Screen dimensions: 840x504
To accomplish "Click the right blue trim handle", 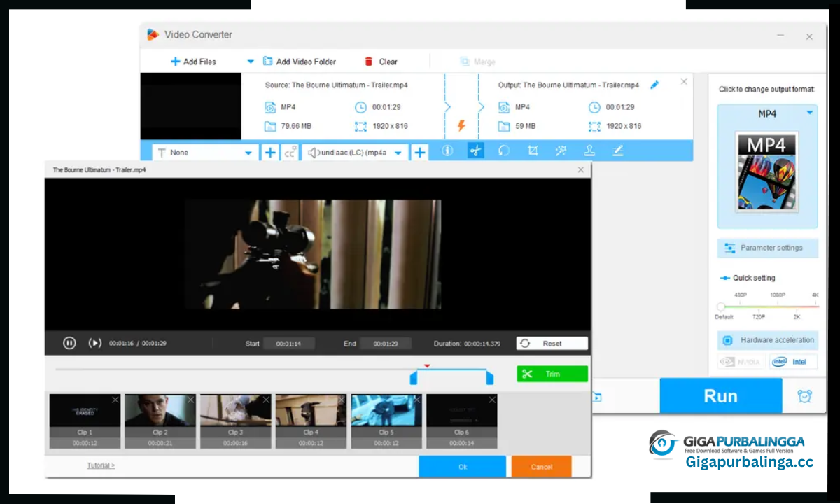I will coord(489,378).
